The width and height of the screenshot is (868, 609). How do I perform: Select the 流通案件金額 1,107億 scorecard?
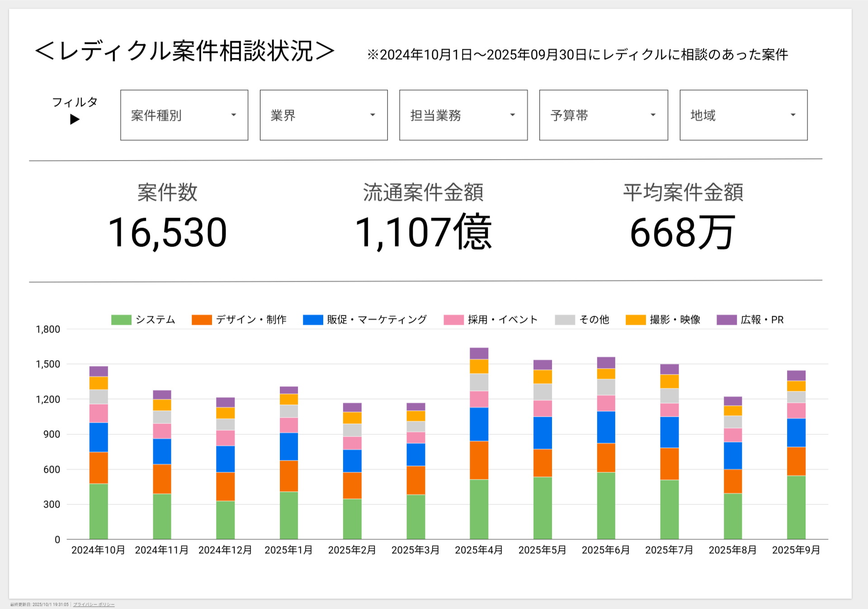click(x=423, y=232)
